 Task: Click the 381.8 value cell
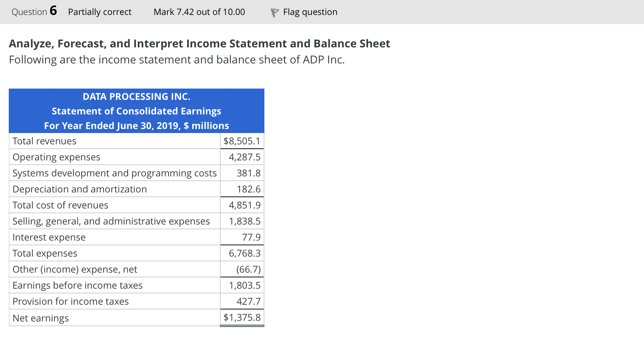pyautogui.click(x=249, y=173)
